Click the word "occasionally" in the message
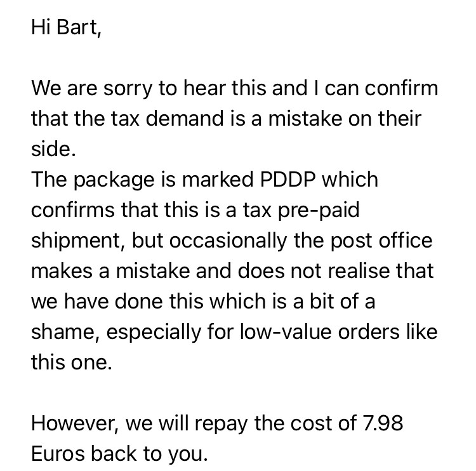 pos(228,241)
